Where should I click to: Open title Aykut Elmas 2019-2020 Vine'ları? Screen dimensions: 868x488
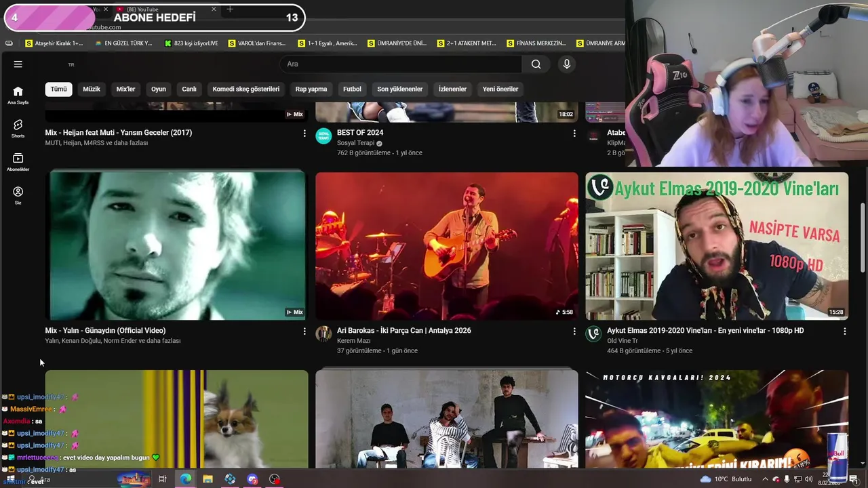705,331
